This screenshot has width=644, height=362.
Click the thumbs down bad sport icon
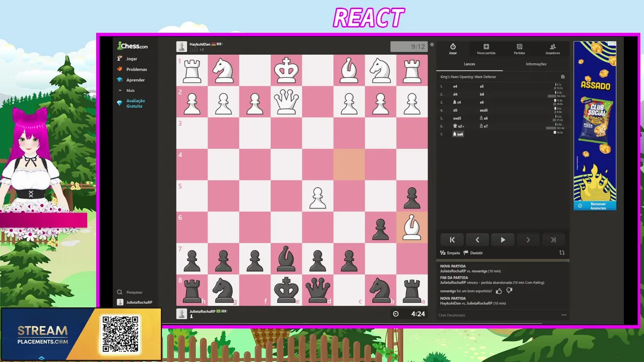pos(509,291)
